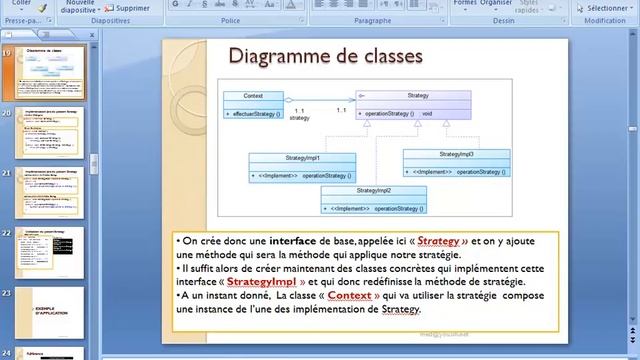Go to previous slide double-arrow button

[x=633, y=331]
